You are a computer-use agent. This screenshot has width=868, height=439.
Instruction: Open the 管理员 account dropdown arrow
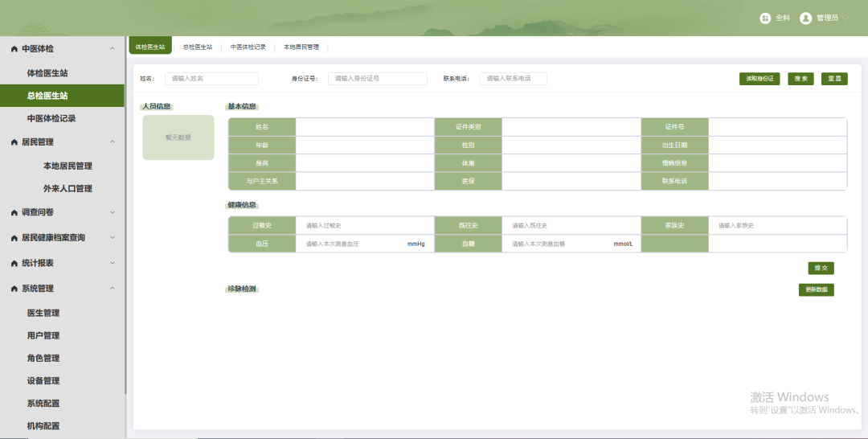point(845,18)
